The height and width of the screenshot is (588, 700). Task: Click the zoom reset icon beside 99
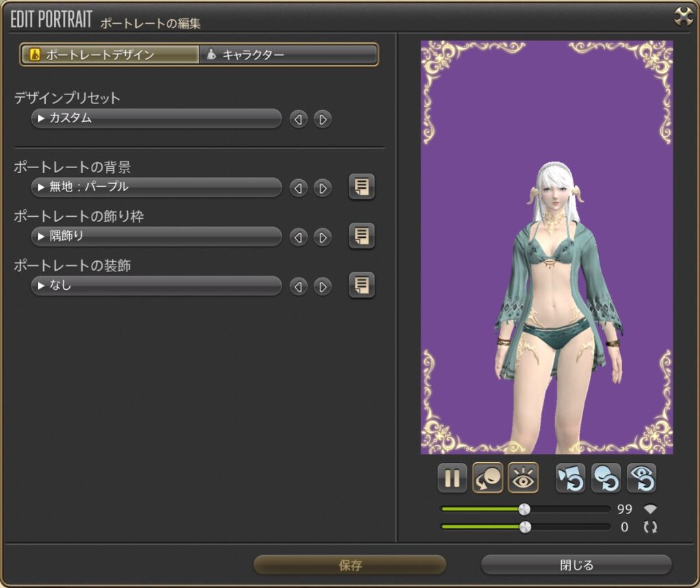[x=651, y=509]
